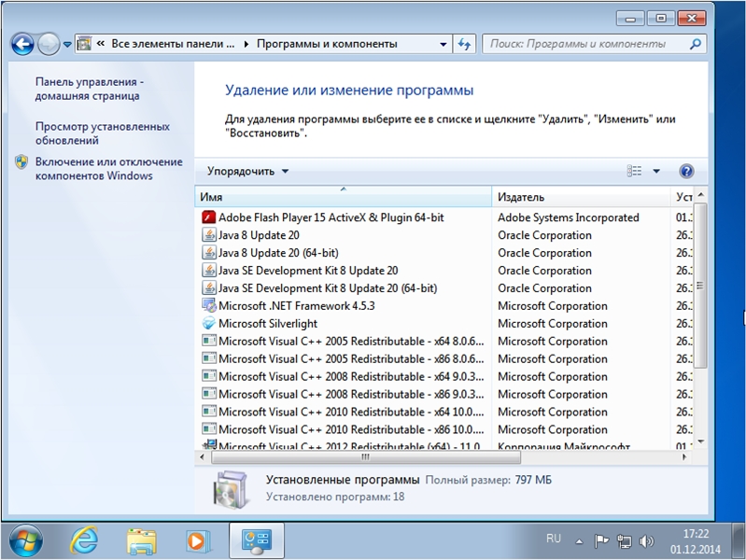The height and width of the screenshot is (560, 746).
Task: Click Microsoft Corporation publisher for Silverlight
Action: [x=553, y=324]
